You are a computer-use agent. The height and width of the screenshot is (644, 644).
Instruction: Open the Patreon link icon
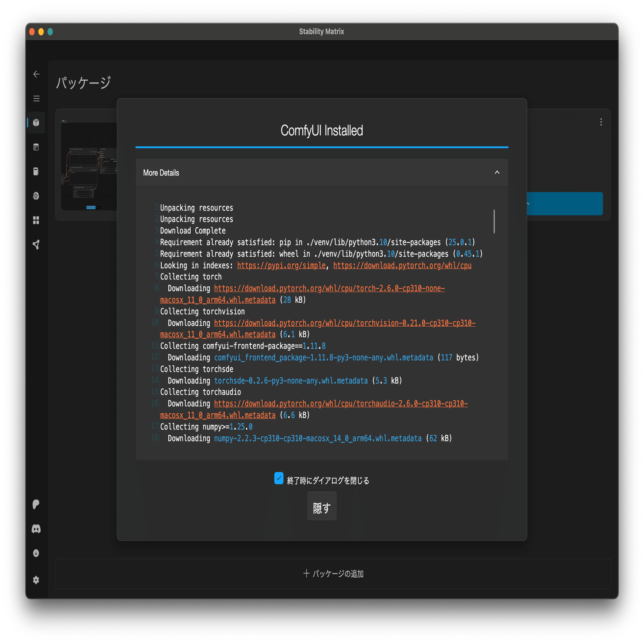click(x=36, y=504)
